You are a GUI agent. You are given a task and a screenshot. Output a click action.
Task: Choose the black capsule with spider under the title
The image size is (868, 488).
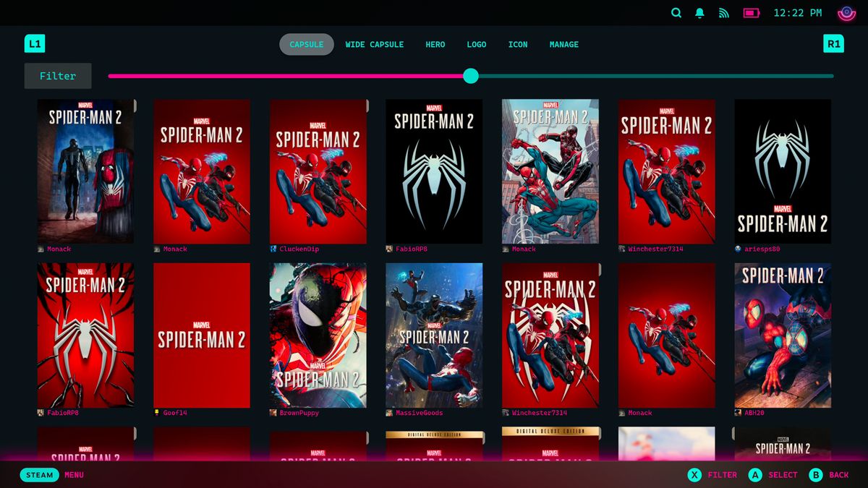pyautogui.click(x=434, y=171)
